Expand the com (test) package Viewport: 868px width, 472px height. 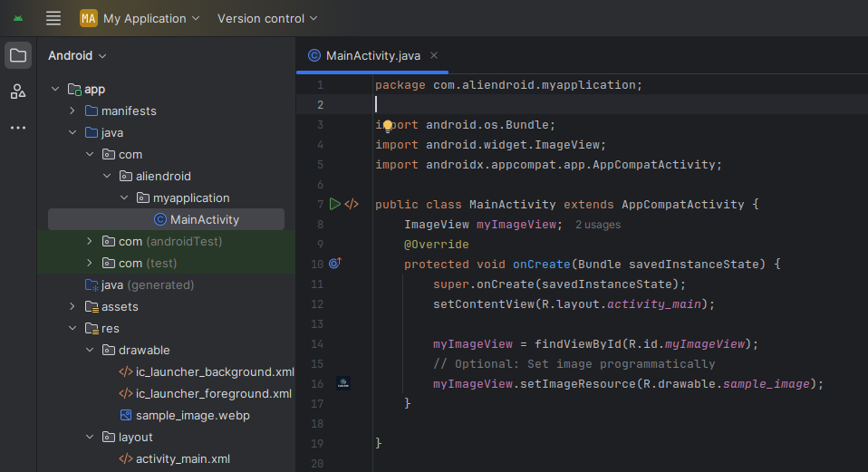point(90,263)
